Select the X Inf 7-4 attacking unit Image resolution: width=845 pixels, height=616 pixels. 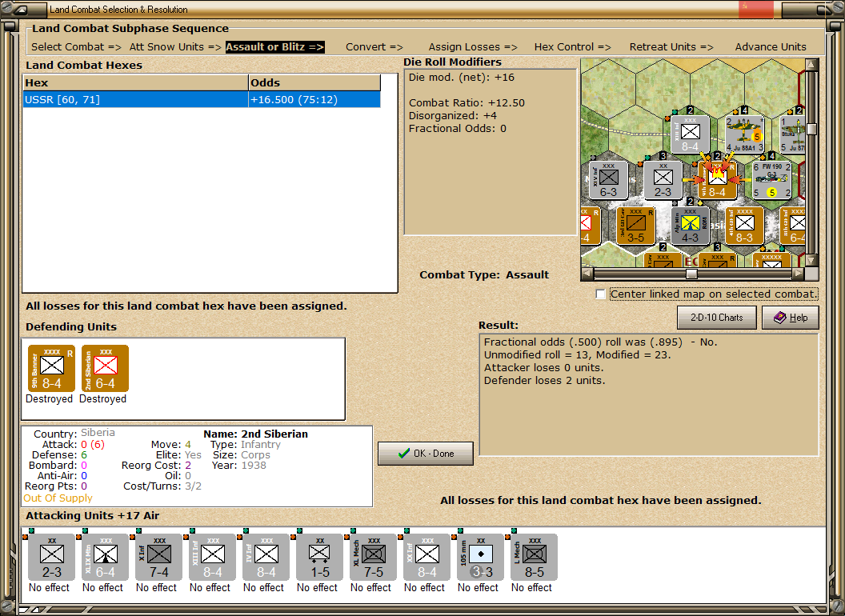[159, 558]
